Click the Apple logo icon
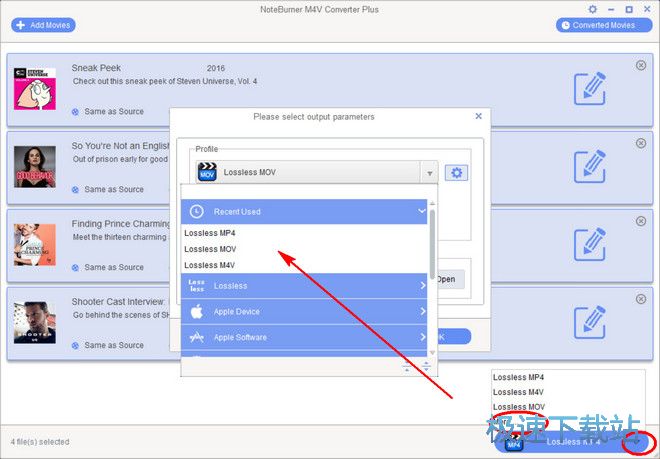 click(197, 312)
